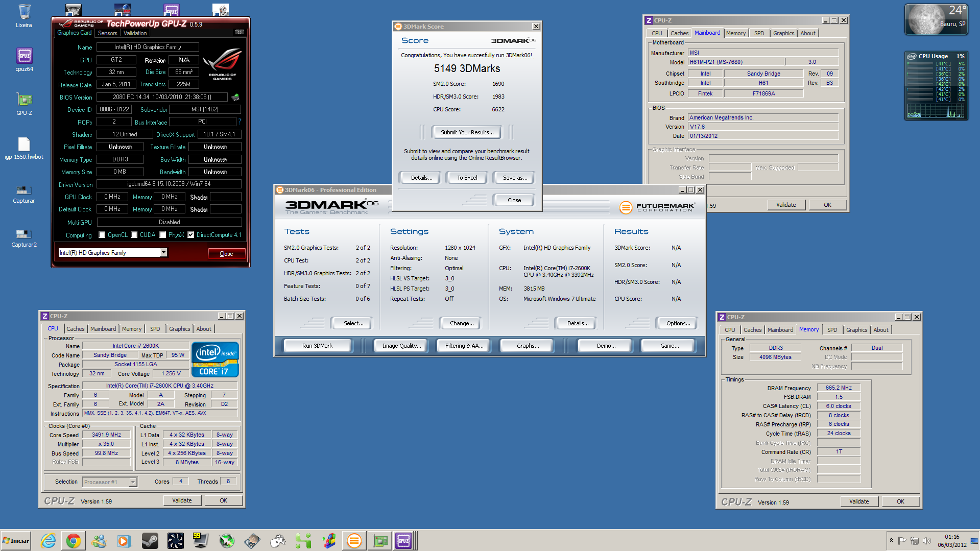Click the Fraps 99 monitor taskbar icon
The height and width of the screenshot is (551, 980).
point(201,541)
